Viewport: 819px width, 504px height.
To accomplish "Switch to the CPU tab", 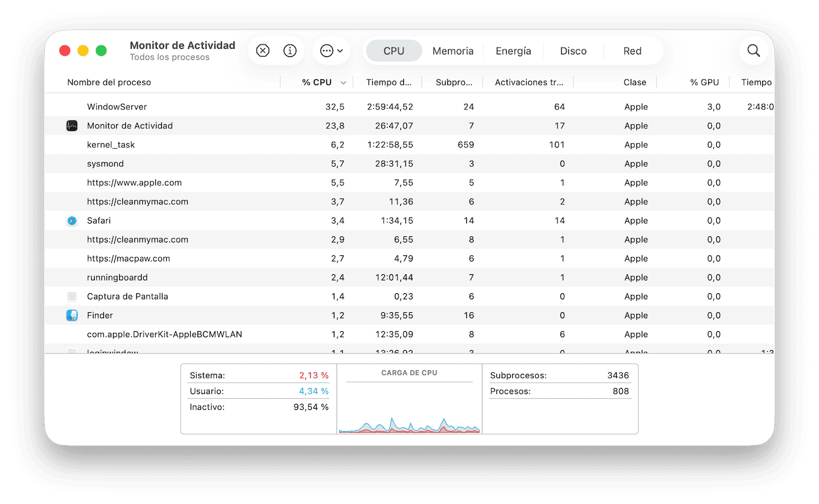I will [x=394, y=51].
